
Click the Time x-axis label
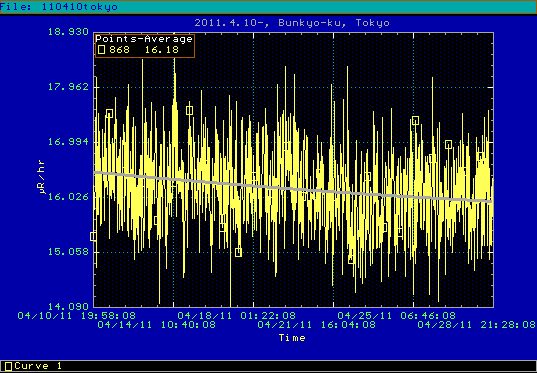(x=292, y=338)
